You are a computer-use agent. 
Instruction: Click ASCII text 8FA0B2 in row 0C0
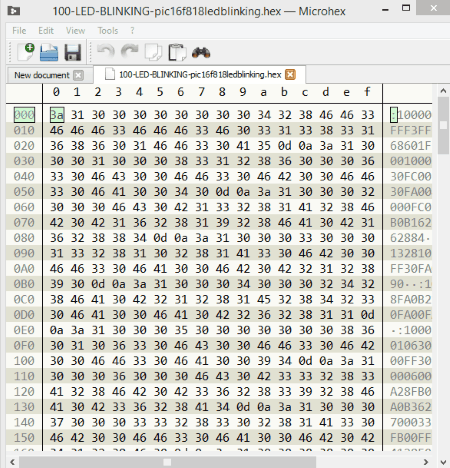(x=411, y=299)
